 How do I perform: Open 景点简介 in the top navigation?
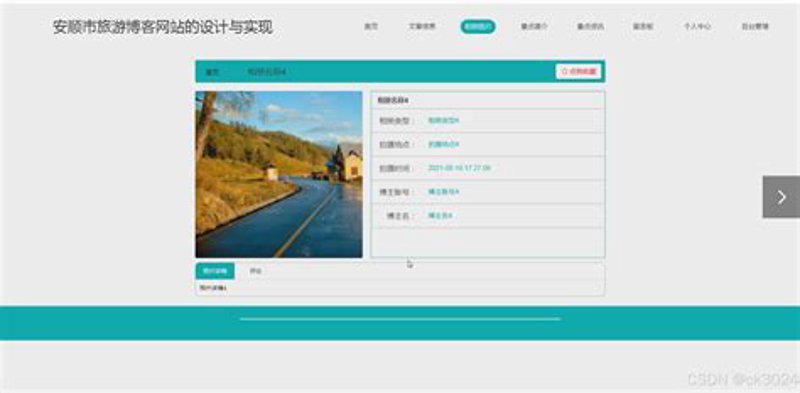click(534, 27)
